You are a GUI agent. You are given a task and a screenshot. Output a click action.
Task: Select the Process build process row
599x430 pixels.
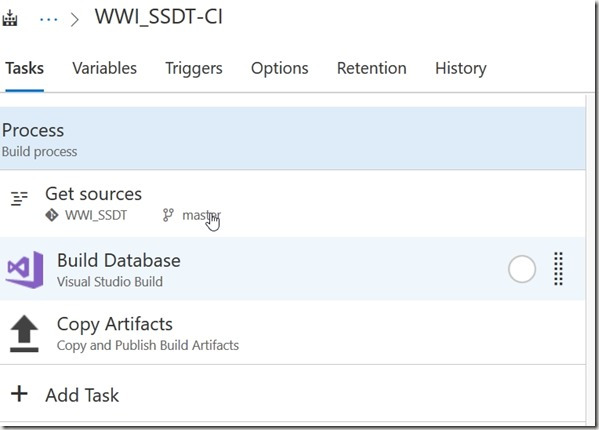pos(293,139)
